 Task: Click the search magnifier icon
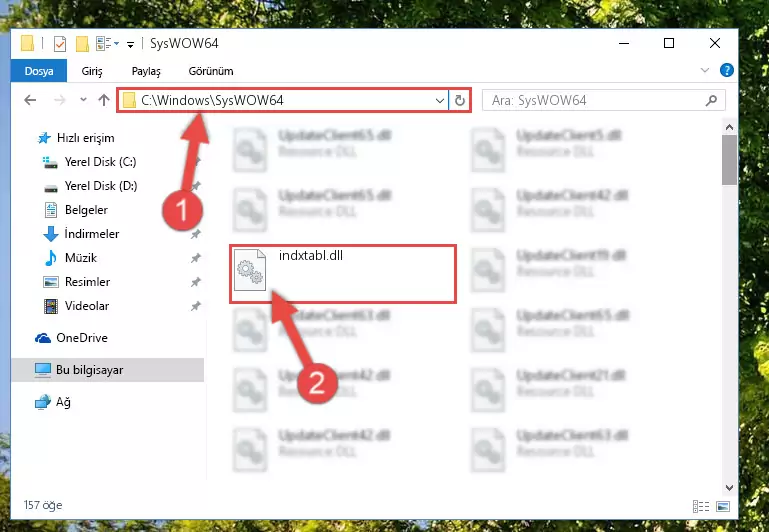(x=711, y=101)
